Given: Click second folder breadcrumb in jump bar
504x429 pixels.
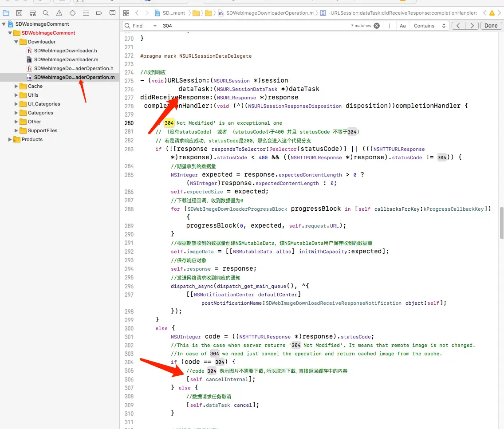Looking at the screenshot, I should click(x=209, y=13).
